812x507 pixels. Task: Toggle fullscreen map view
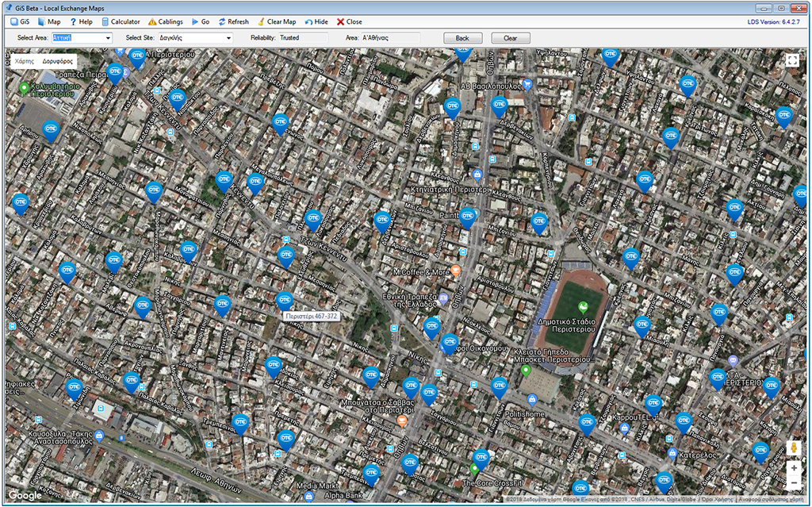click(792, 60)
